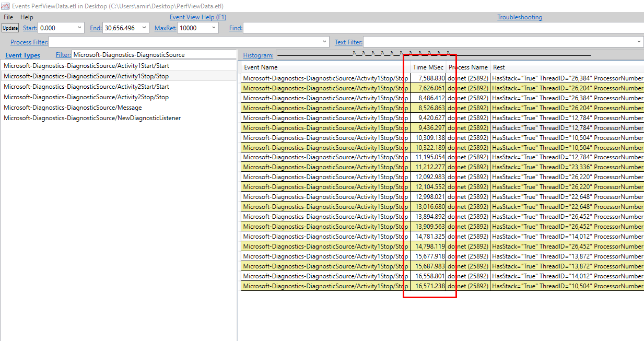Open the Text Filter dropdown
Viewport: 644px width, 341px height.
pos(639,42)
